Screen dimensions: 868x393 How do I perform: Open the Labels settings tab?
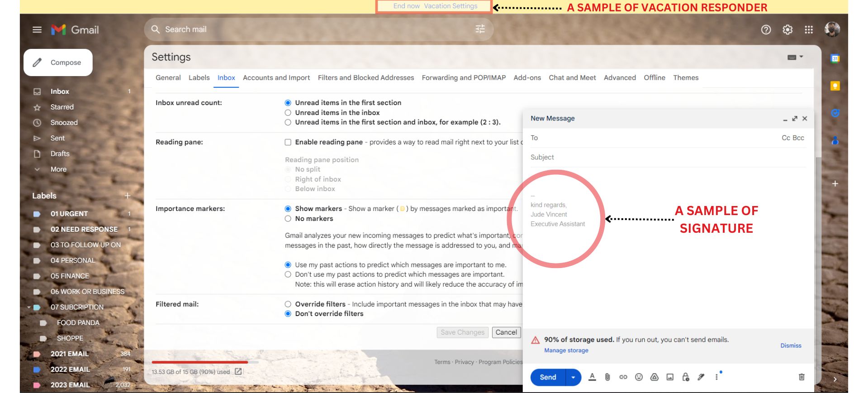click(x=199, y=78)
